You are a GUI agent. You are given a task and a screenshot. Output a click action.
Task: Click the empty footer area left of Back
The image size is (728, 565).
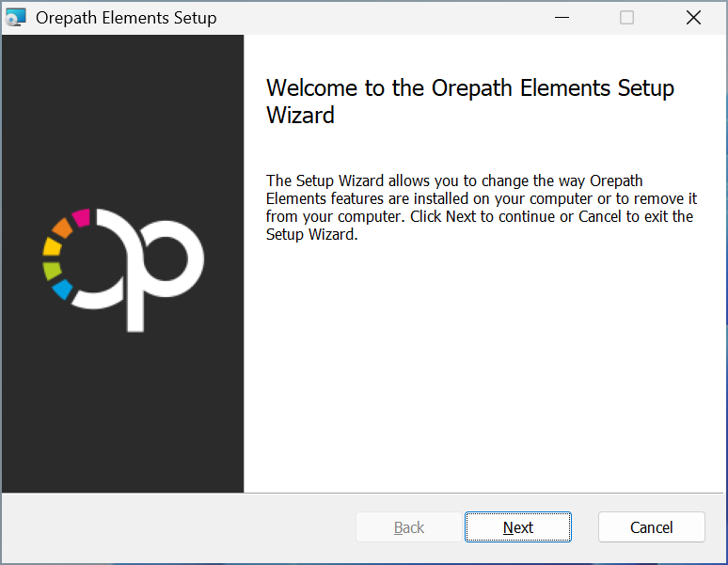[x=179, y=527]
